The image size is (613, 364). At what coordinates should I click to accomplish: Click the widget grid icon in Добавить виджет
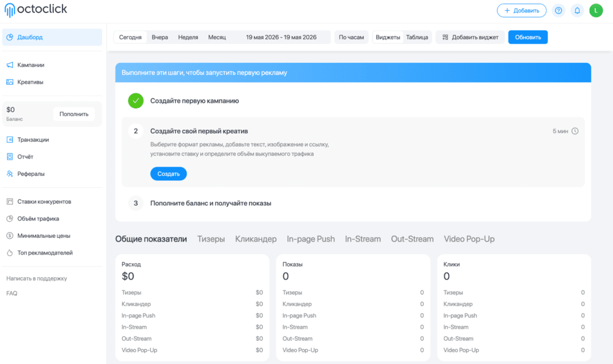tap(445, 37)
